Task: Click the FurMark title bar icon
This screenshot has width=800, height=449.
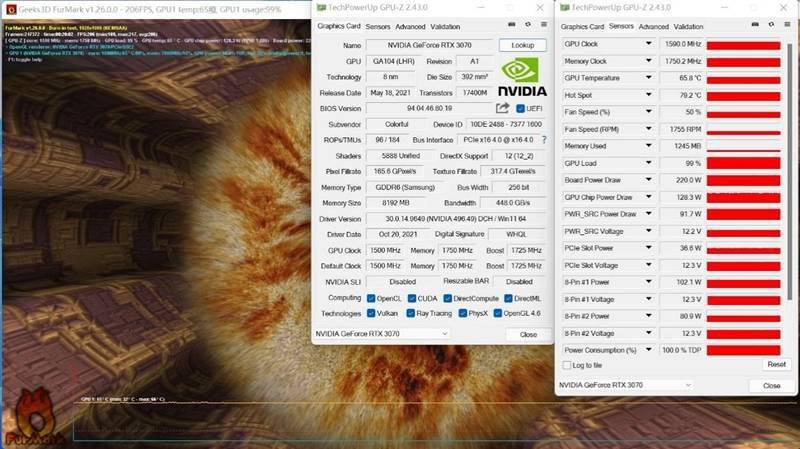Action: (10, 9)
